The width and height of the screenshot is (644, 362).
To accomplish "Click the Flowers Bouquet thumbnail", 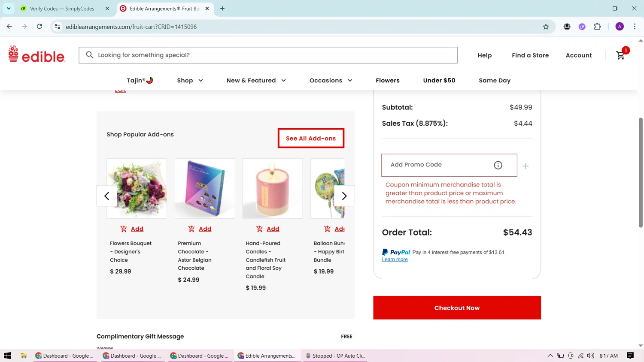I will (x=137, y=188).
